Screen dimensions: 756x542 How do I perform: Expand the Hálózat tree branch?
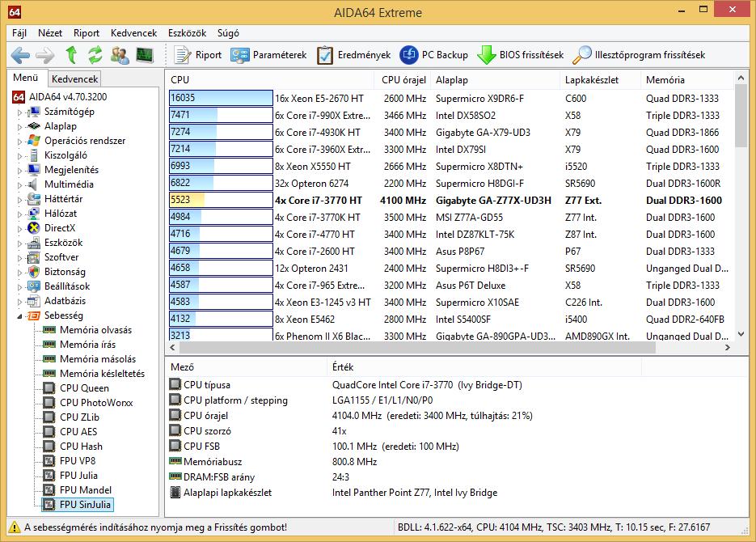[19, 214]
